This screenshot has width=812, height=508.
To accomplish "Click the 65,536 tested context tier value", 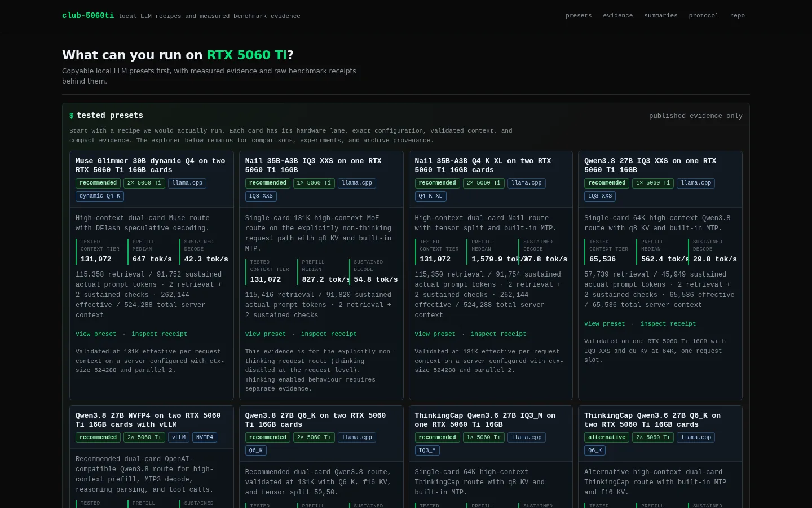I will click(x=603, y=259).
